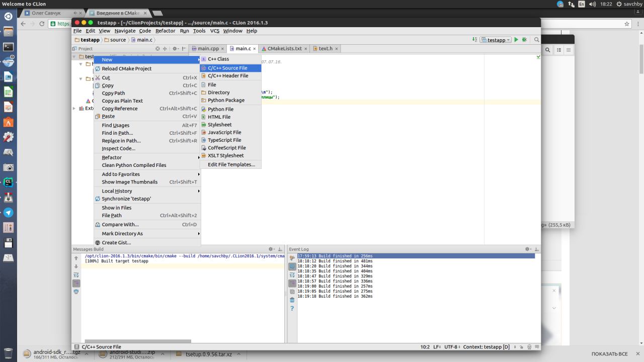Toggle tool windows button in status bar corner
The image size is (644, 362).
pyautogui.click(x=76, y=347)
